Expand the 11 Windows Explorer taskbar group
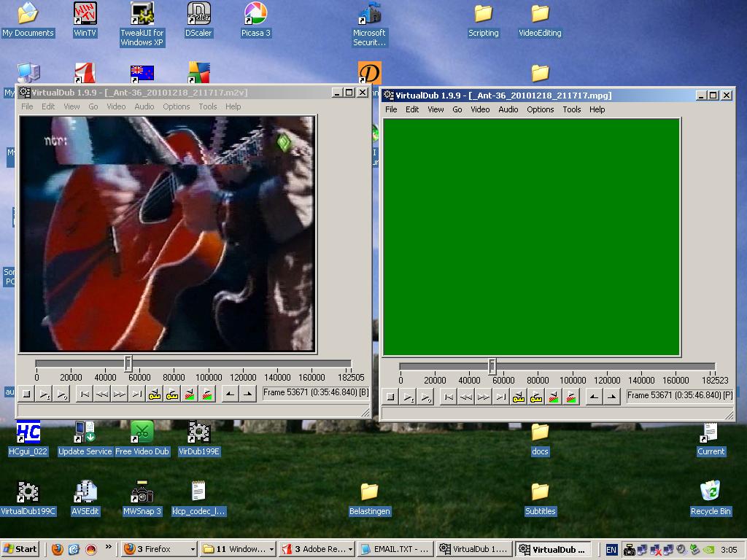Viewport: 747px width, 560px height. (x=238, y=549)
